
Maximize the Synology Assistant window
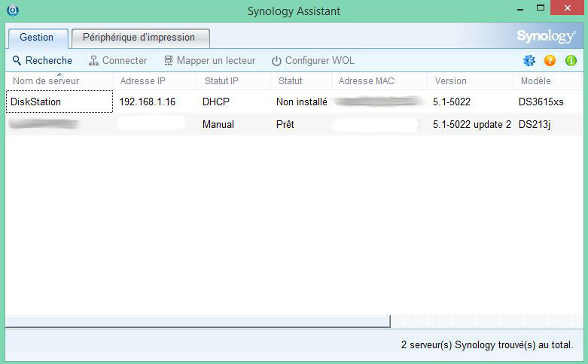coord(541,8)
